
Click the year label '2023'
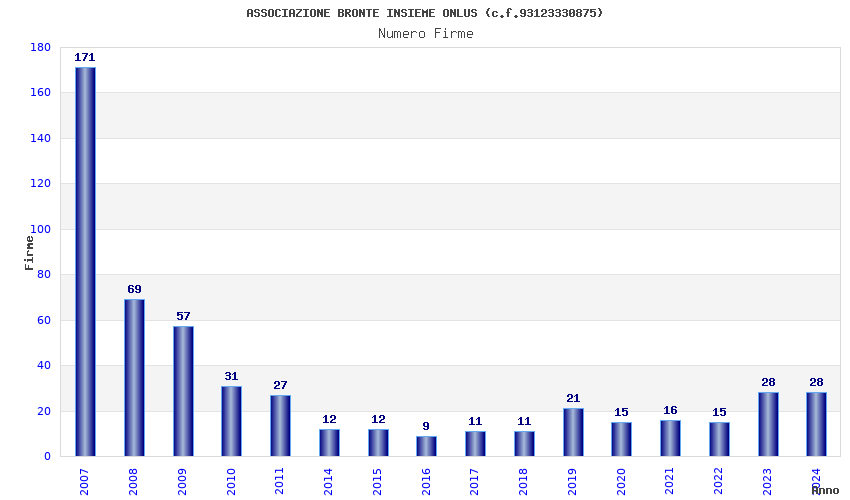(x=767, y=482)
